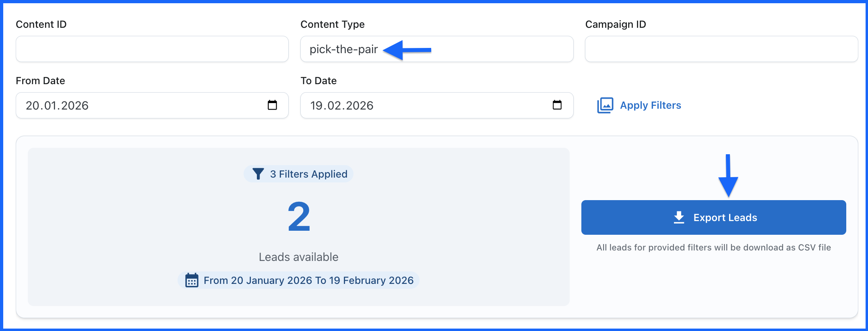Select the From Date value 20.01.2026
The width and height of the screenshot is (868, 331).
click(x=57, y=106)
